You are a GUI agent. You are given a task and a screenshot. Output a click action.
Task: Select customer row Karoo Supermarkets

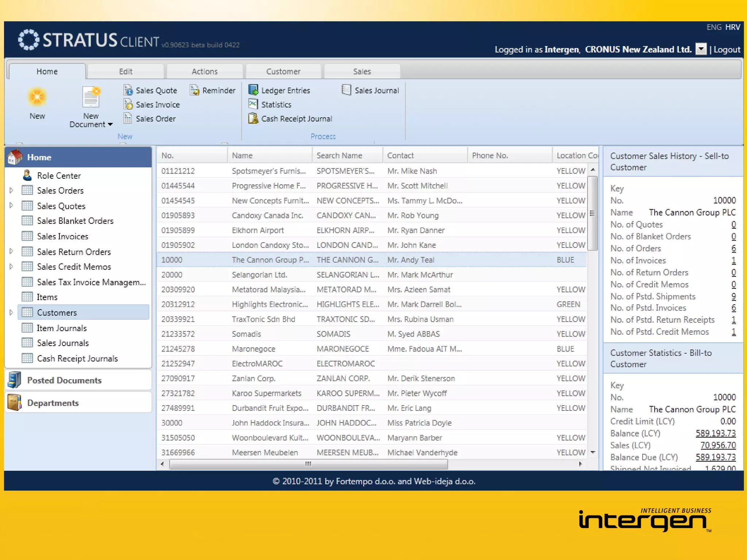(x=372, y=393)
